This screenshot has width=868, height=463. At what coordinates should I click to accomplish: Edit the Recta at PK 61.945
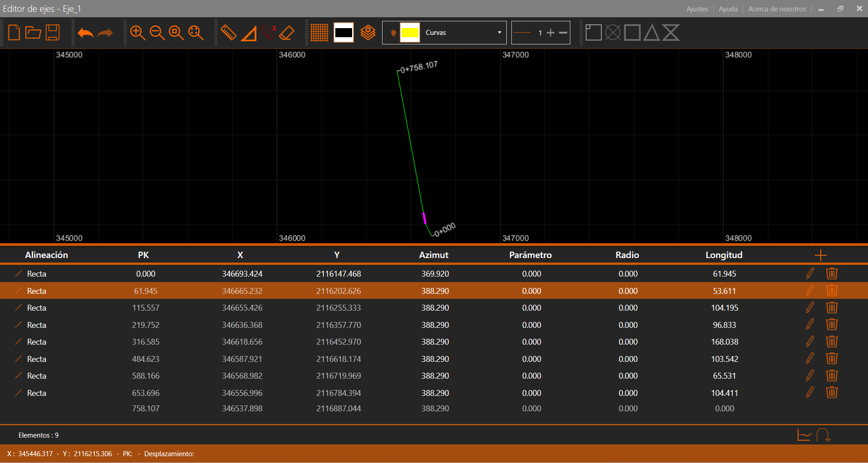click(810, 290)
